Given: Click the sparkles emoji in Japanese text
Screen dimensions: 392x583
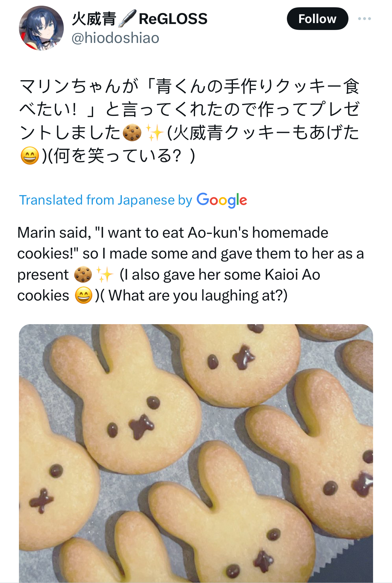Looking at the screenshot, I should pos(154,133).
